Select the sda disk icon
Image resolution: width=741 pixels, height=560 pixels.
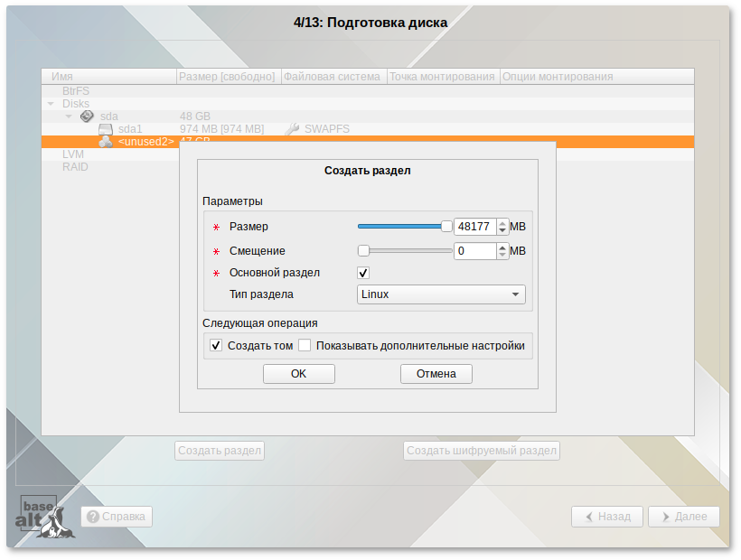point(86,116)
